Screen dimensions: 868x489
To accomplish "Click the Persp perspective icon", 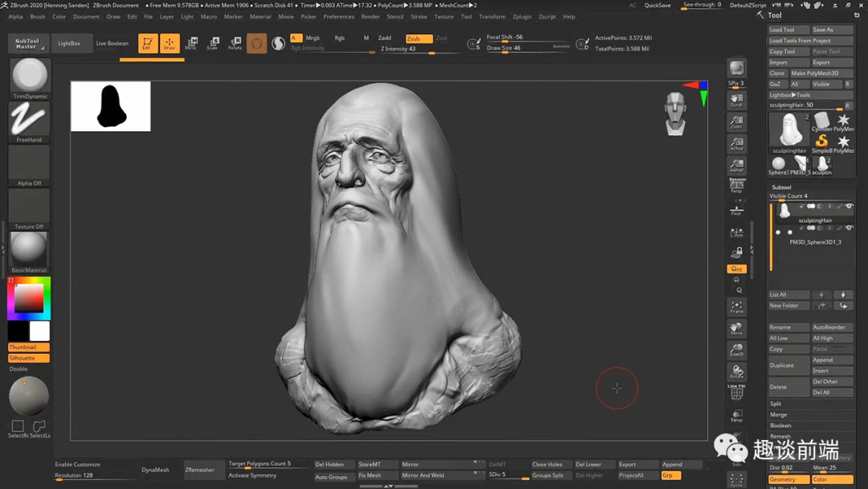I will [x=736, y=186].
